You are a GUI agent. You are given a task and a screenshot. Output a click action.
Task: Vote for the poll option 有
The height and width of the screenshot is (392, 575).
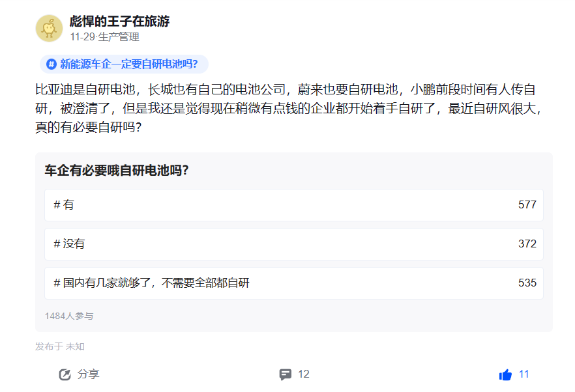[x=293, y=205]
